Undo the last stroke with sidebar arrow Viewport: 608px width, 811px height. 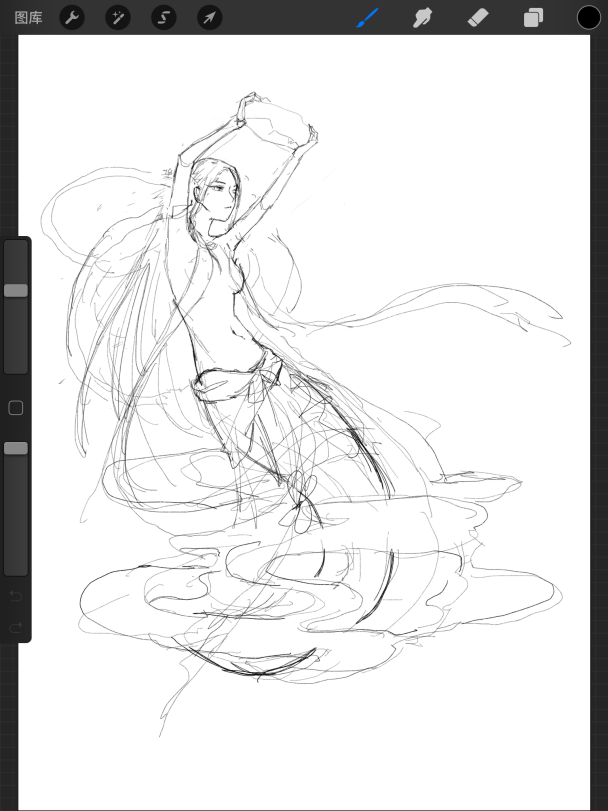click(x=16, y=596)
